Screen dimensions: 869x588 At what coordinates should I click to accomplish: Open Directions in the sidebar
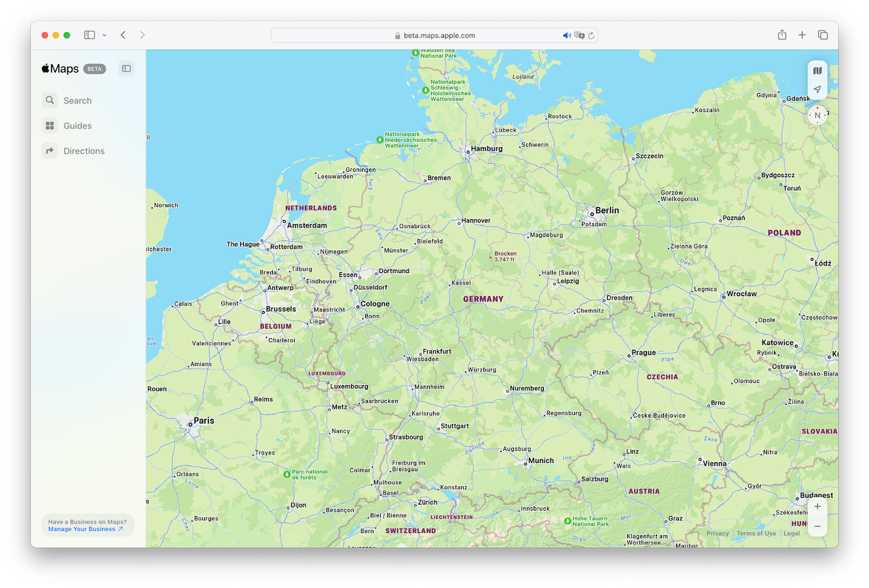(x=83, y=151)
